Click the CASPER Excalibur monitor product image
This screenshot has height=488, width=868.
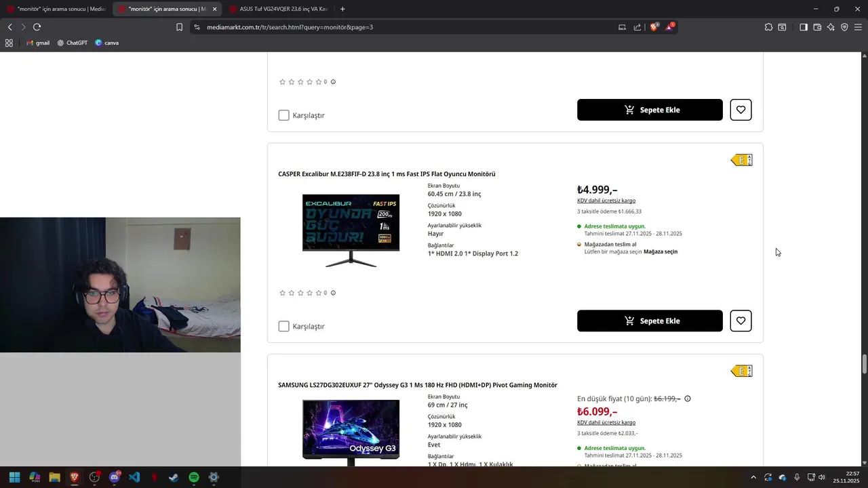pos(351,230)
